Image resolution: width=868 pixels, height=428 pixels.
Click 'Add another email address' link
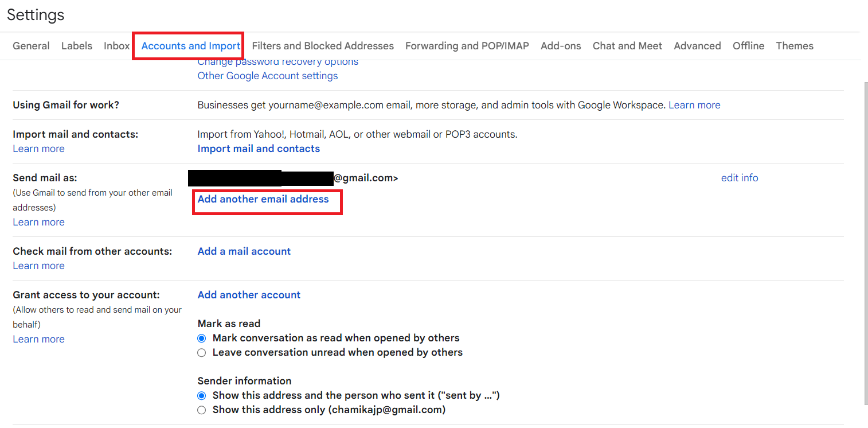point(263,199)
